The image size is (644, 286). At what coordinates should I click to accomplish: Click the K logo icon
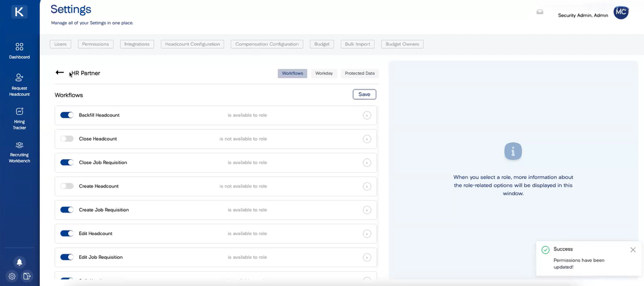(x=19, y=12)
